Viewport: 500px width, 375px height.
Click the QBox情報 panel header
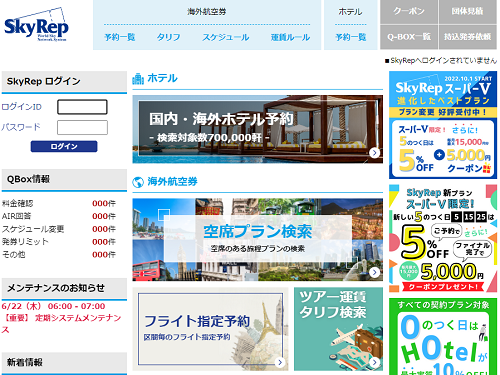click(x=64, y=179)
